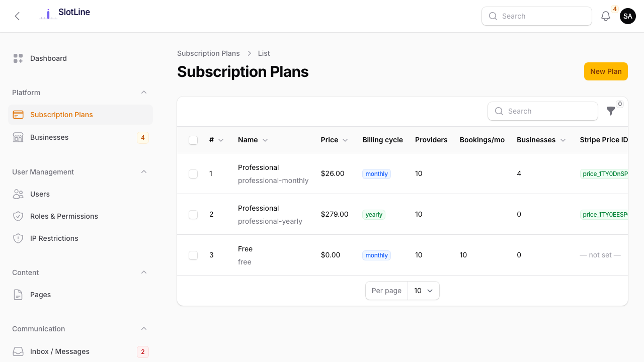Collapse the Communication sidebar group
644x362 pixels.
point(144,329)
